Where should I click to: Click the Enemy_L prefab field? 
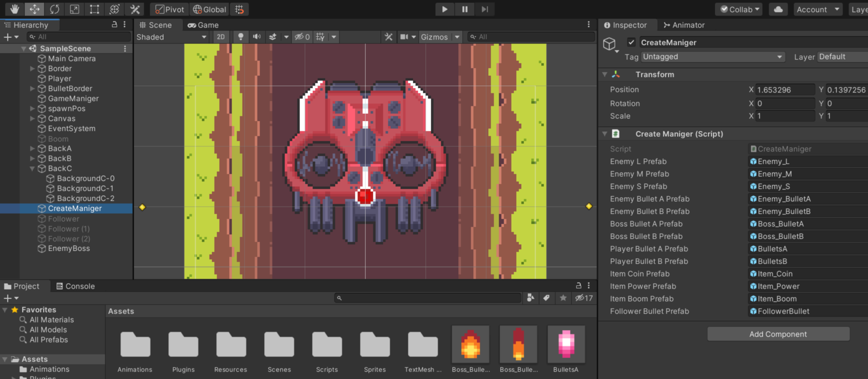coord(808,161)
